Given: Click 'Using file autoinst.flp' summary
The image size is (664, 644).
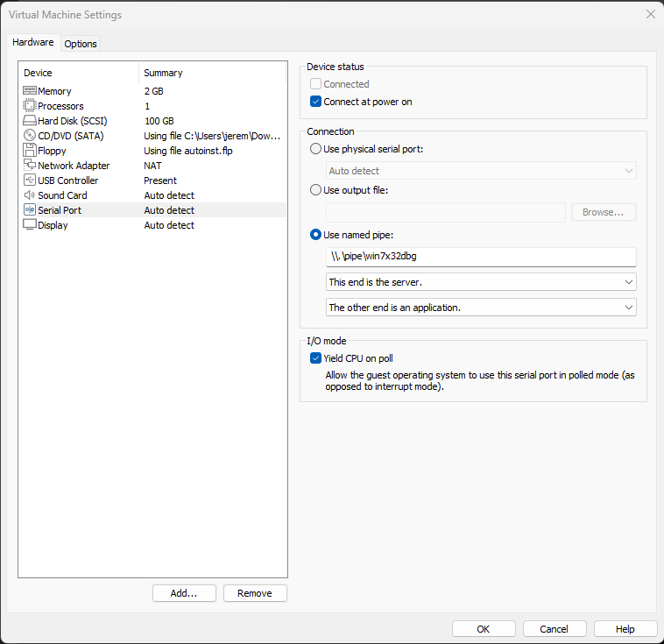Looking at the screenshot, I should click(x=188, y=151).
